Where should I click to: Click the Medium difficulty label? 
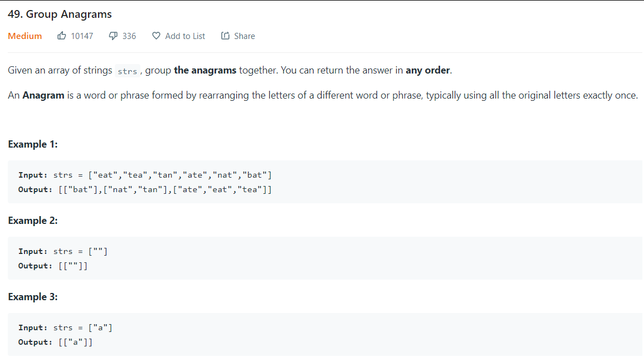25,36
